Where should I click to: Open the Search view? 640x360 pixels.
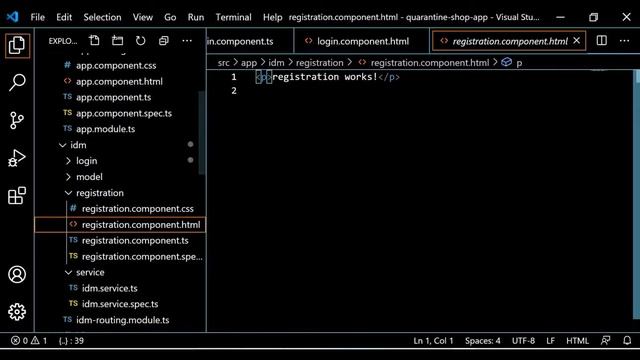coord(17,83)
